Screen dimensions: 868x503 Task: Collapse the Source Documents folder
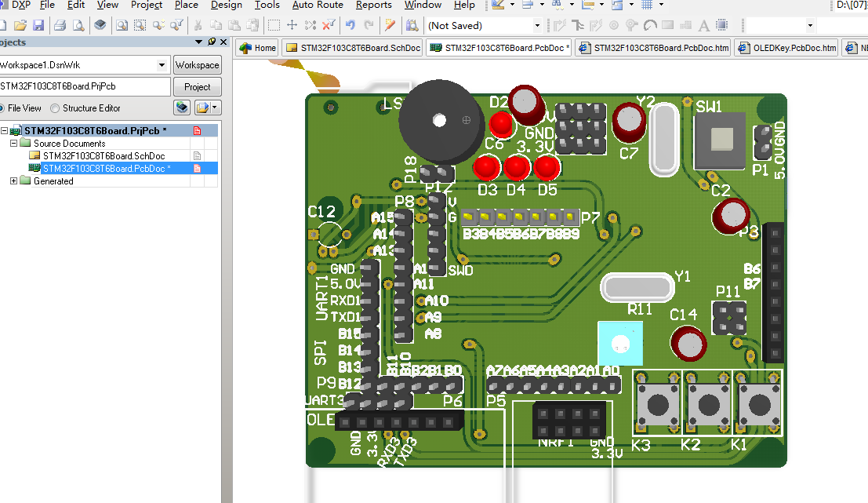click(14, 143)
